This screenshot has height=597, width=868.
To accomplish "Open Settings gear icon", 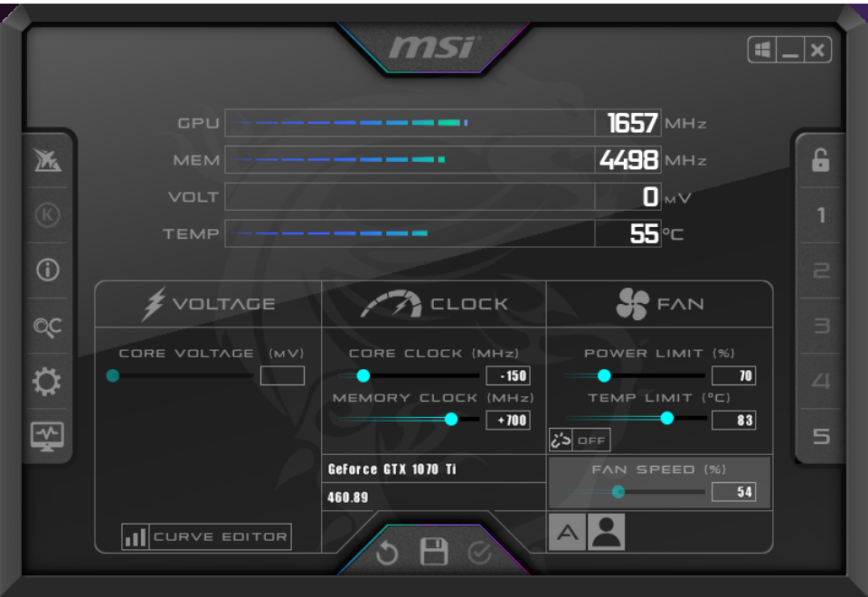I will tap(47, 382).
